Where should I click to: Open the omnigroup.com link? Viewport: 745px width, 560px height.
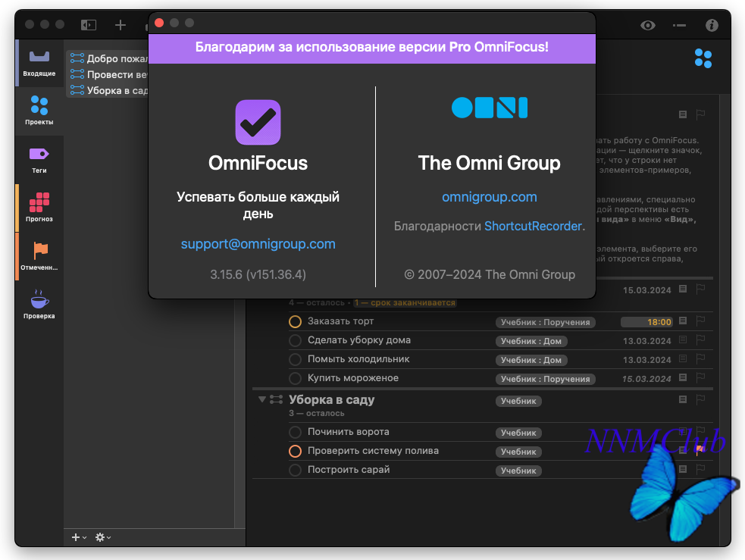[x=490, y=196]
